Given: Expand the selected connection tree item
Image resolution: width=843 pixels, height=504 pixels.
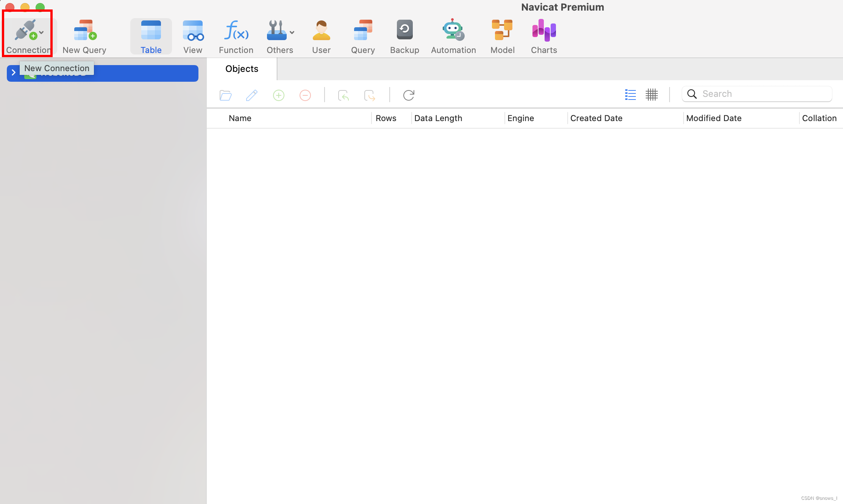Looking at the screenshot, I should pos(13,73).
